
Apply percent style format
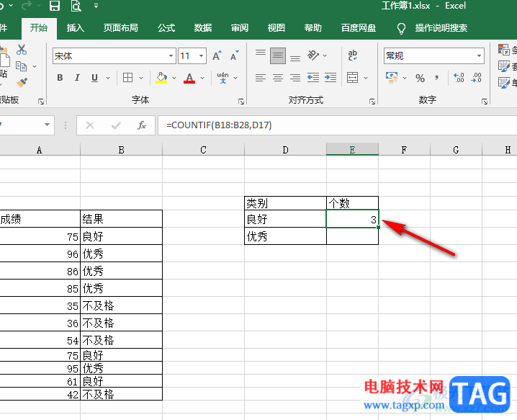420,79
